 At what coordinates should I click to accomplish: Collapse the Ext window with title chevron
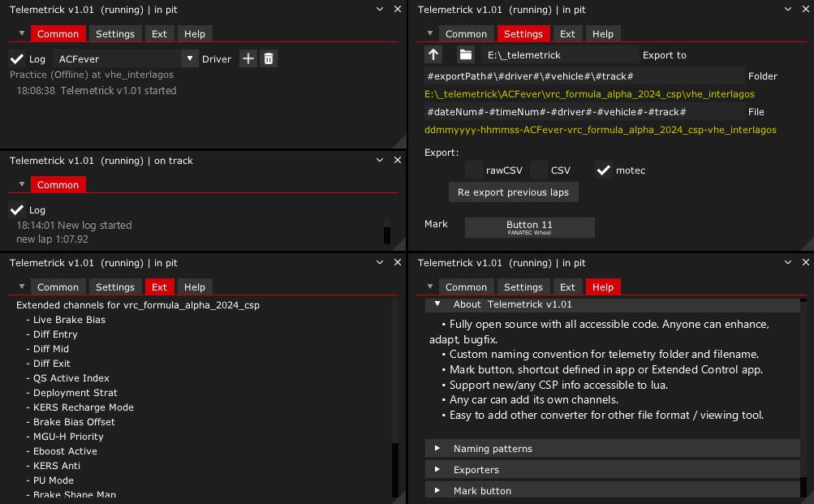380,263
